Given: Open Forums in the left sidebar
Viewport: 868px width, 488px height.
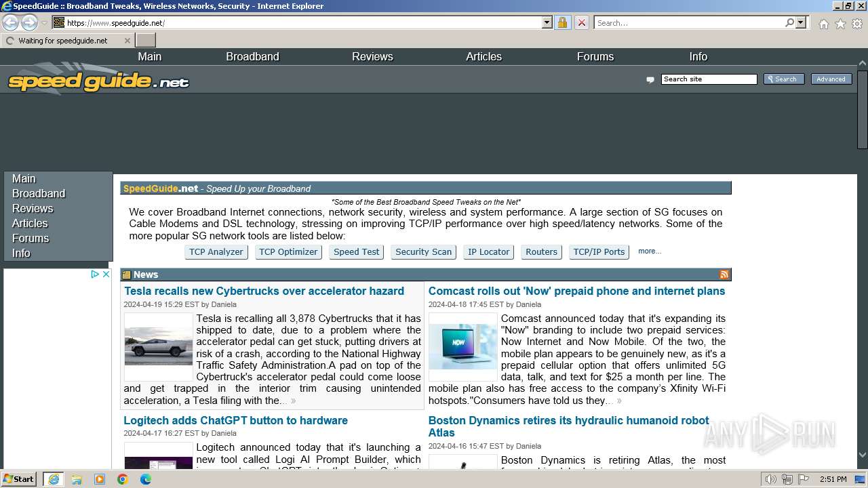Looking at the screenshot, I should point(31,239).
